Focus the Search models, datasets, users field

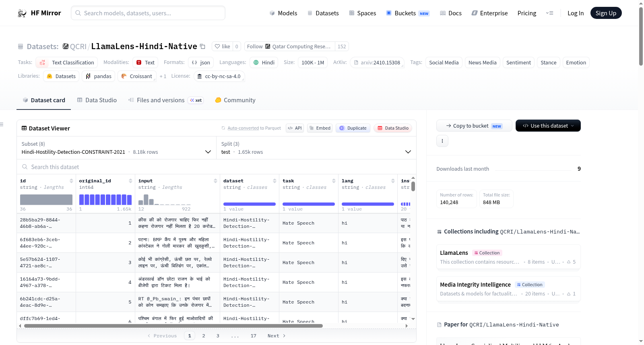[148, 13]
